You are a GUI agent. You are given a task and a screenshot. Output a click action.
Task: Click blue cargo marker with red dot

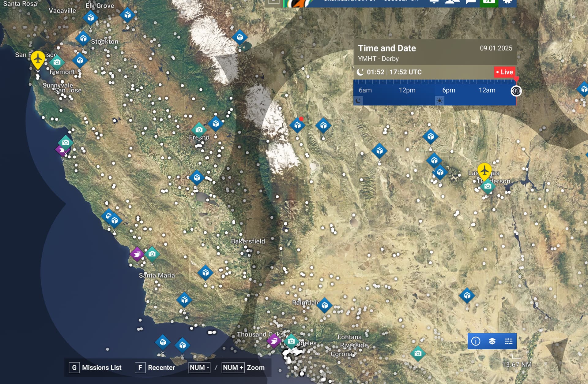(x=297, y=125)
